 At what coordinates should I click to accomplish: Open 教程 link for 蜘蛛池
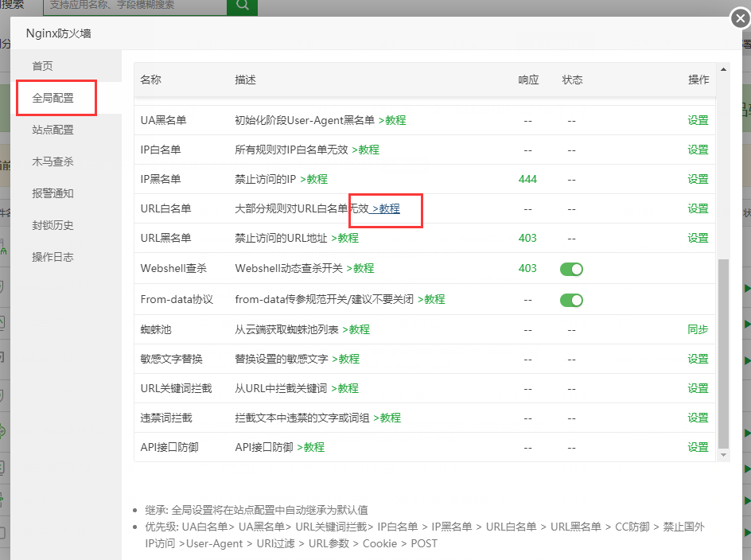[x=356, y=329]
